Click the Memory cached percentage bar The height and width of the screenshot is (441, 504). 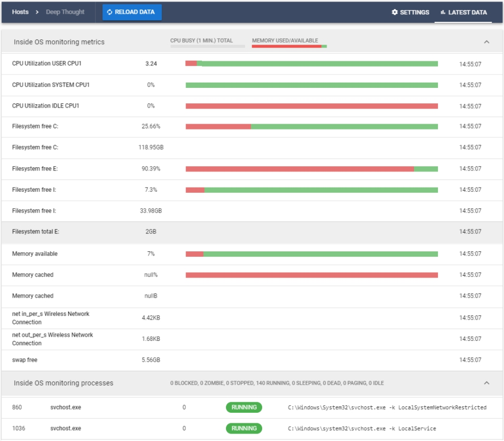(x=312, y=275)
